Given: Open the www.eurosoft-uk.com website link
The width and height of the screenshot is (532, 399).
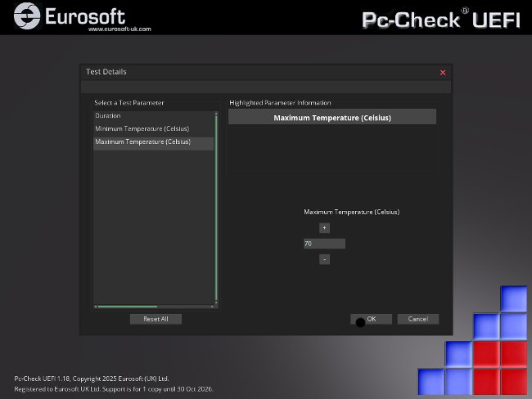Looking at the screenshot, I should coord(119,29).
